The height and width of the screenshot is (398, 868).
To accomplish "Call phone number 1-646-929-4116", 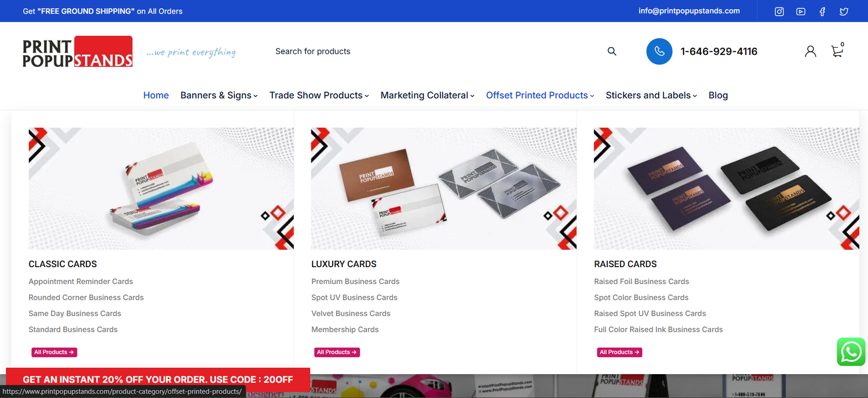I will click(x=719, y=51).
